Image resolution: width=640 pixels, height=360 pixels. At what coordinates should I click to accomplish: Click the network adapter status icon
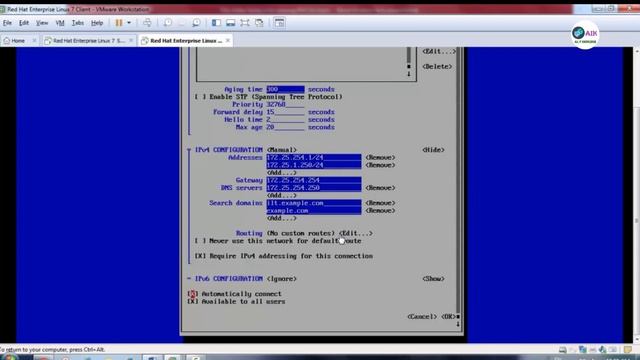click(x=582, y=350)
